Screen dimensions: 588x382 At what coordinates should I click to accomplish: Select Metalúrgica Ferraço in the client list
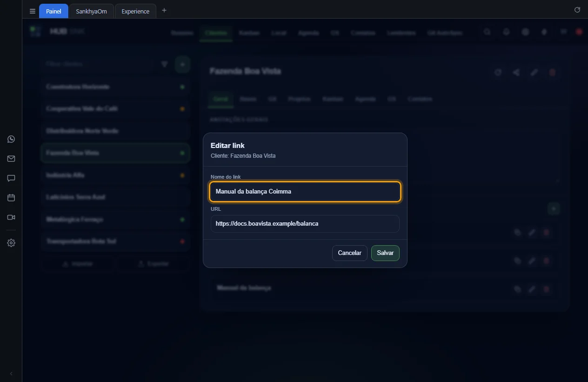[115, 220]
